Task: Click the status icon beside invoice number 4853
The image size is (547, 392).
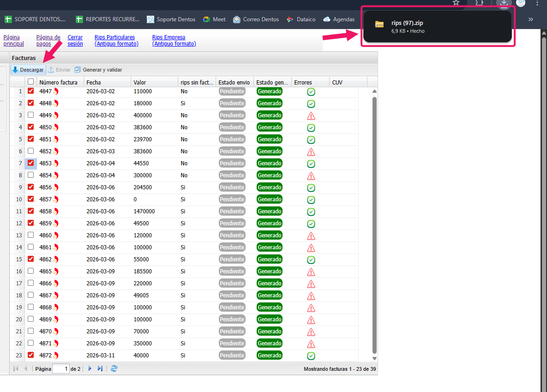Action: (x=55, y=163)
